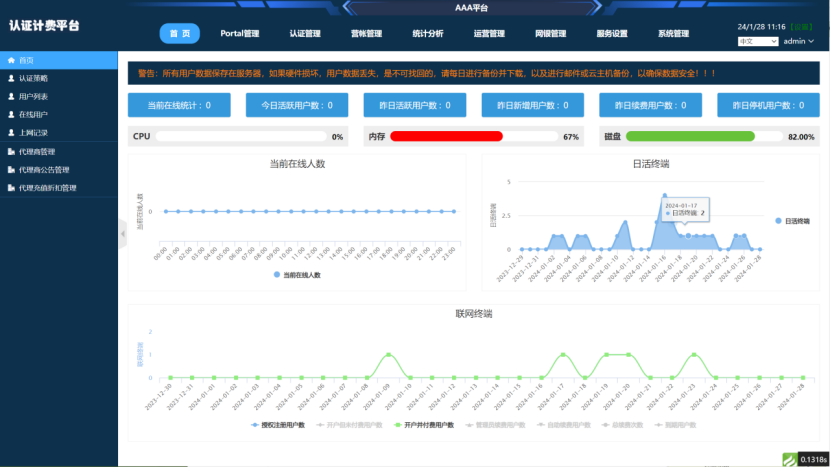Toggle the 开户并付费用户数 legend series
The image size is (830, 467).
tap(424, 425)
